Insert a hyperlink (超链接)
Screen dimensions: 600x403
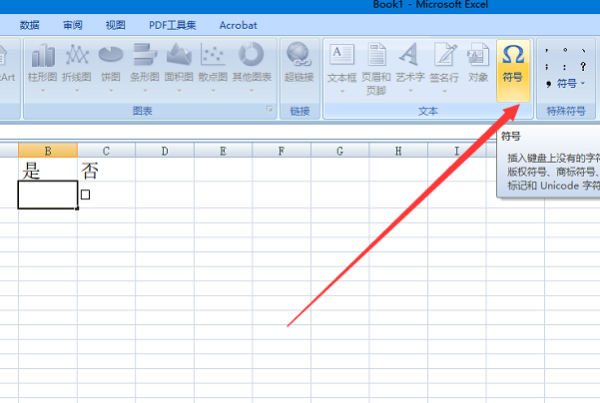(x=299, y=63)
